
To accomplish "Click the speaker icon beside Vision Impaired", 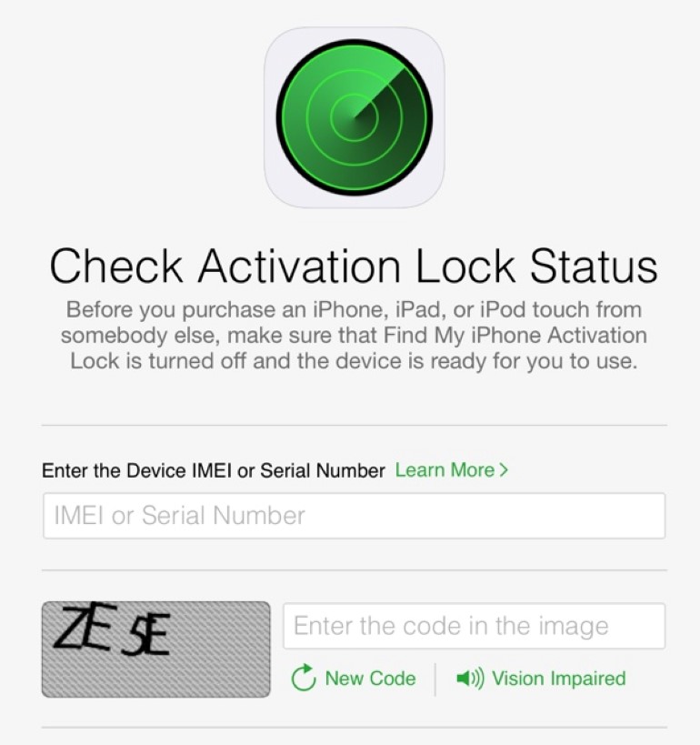I will pos(470,678).
